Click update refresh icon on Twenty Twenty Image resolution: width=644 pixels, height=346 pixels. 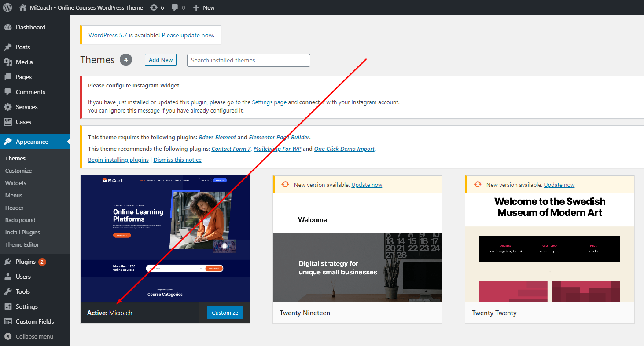pos(478,185)
